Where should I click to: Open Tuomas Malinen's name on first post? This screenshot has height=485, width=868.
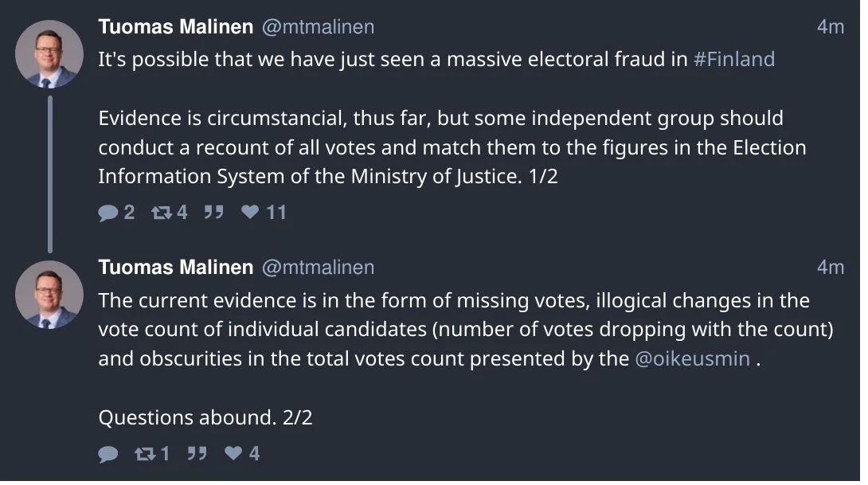pos(175,27)
